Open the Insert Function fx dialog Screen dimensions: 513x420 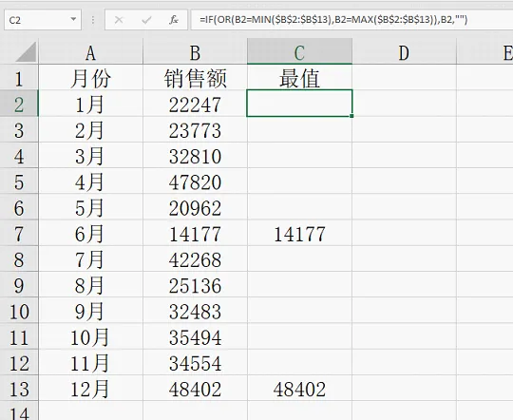pos(174,20)
